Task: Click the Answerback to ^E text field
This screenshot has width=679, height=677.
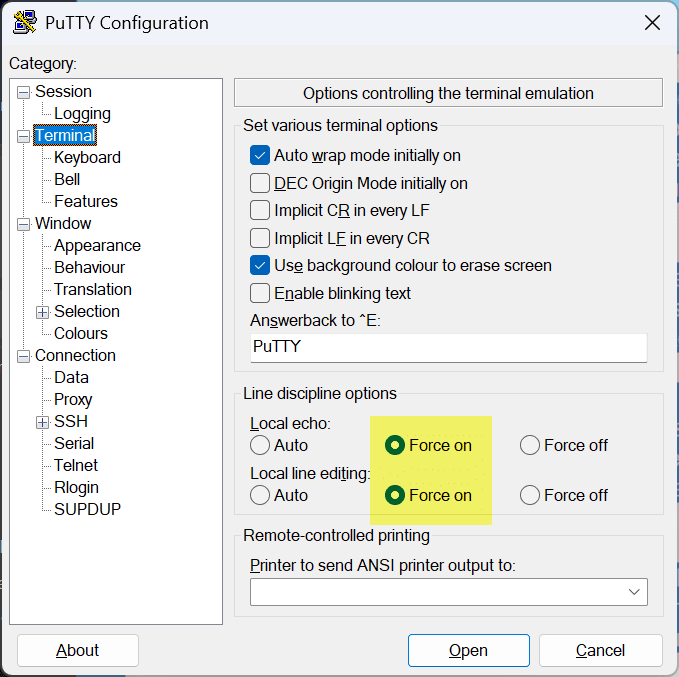Action: (448, 348)
